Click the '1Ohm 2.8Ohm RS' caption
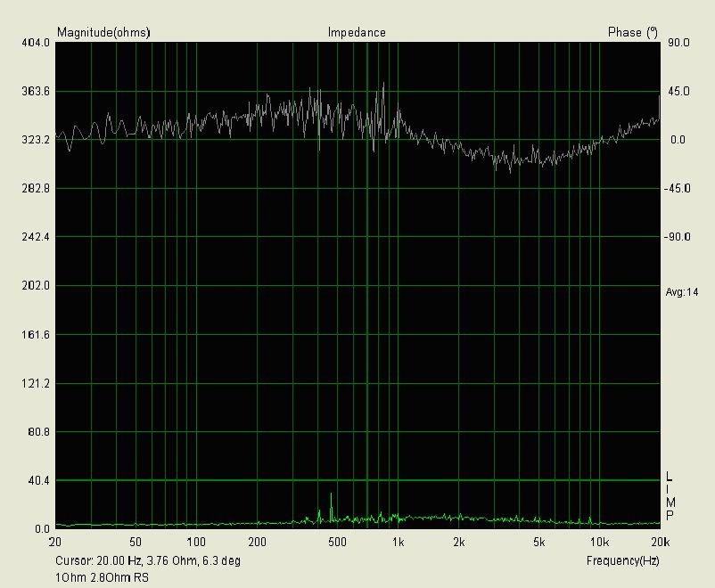The height and width of the screenshot is (588, 715). [102, 578]
